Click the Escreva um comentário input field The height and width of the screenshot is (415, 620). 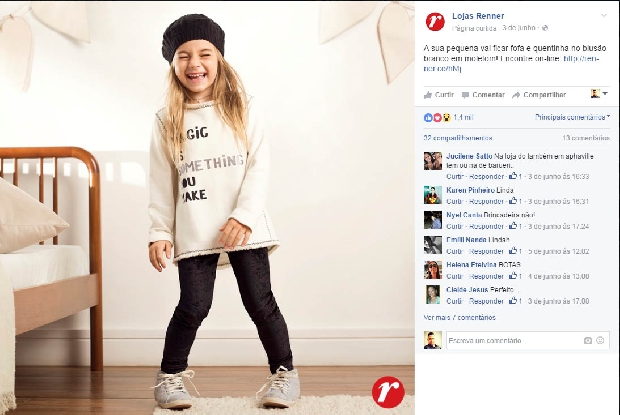pyautogui.click(x=514, y=341)
